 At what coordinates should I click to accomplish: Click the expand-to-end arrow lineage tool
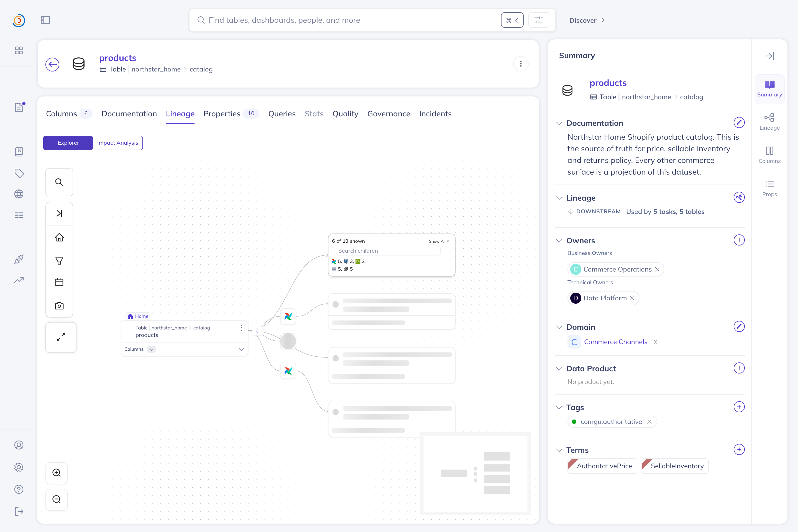(x=59, y=213)
